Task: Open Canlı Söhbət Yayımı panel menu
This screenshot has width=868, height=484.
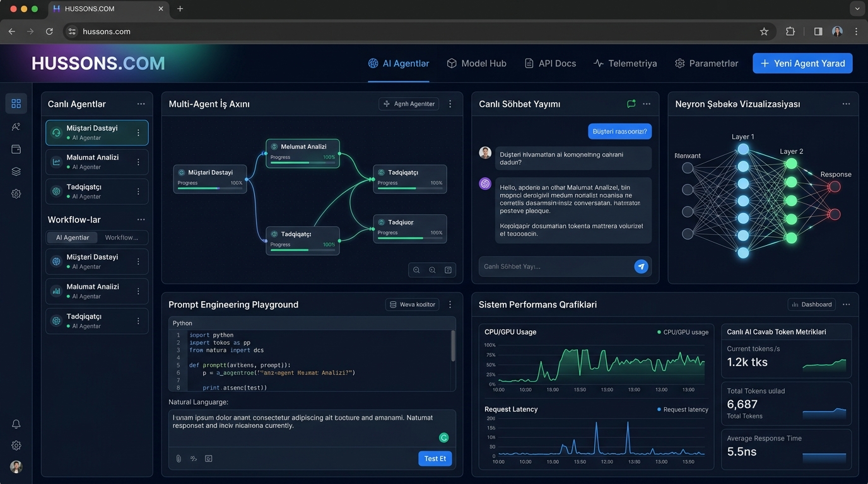Action: coord(647,104)
